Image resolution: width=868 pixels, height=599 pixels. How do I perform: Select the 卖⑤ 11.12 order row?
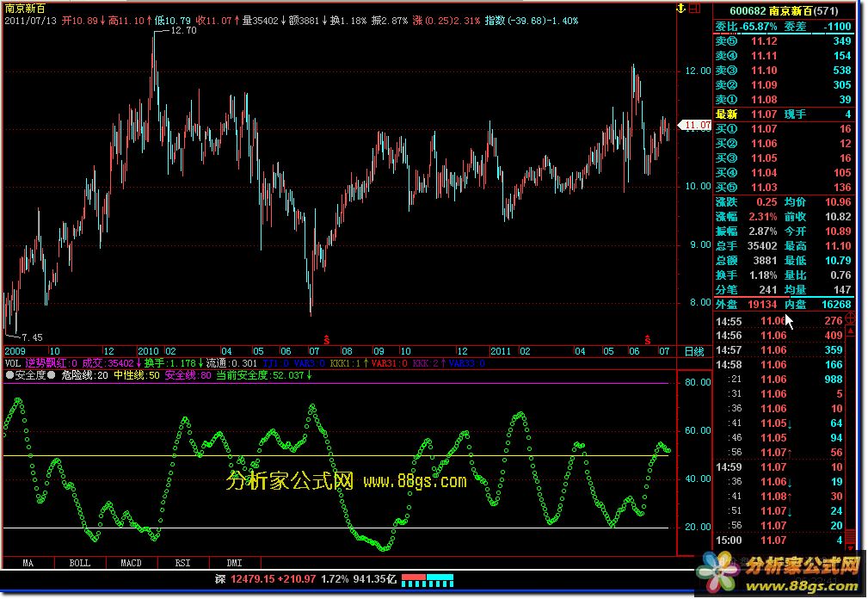click(x=784, y=41)
